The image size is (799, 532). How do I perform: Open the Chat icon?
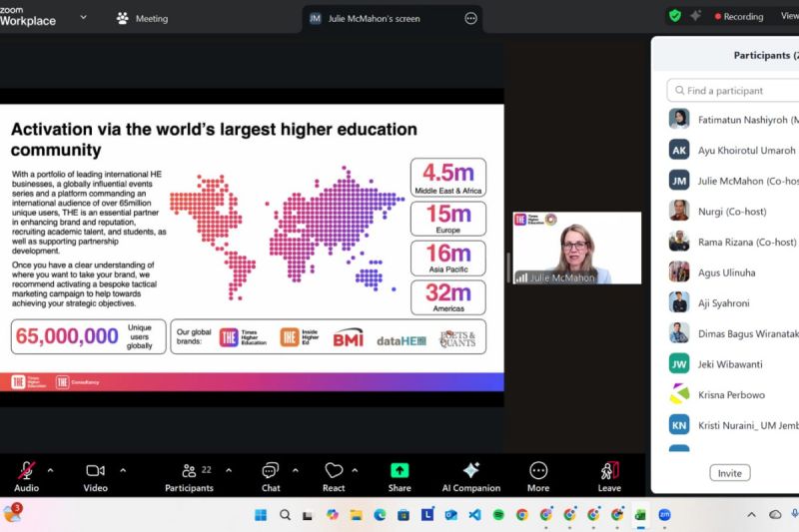[270, 470]
